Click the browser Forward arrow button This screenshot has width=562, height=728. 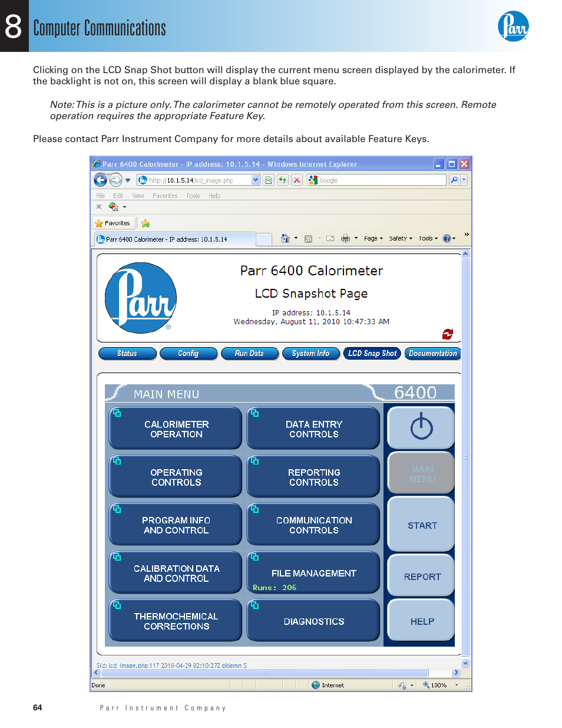click(x=115, y=180)
